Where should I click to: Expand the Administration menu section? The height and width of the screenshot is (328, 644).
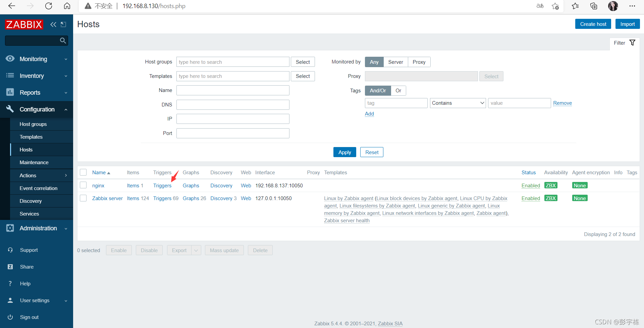click(37, 228)
